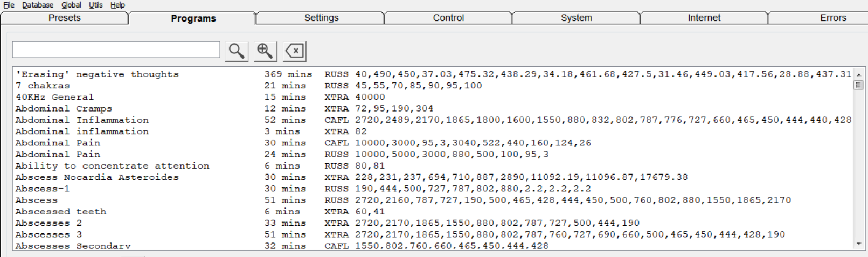This screenshot has width=868, height=257.
Task: Click the magnifier-plus search-within-results icon
Action: [266, 51]
